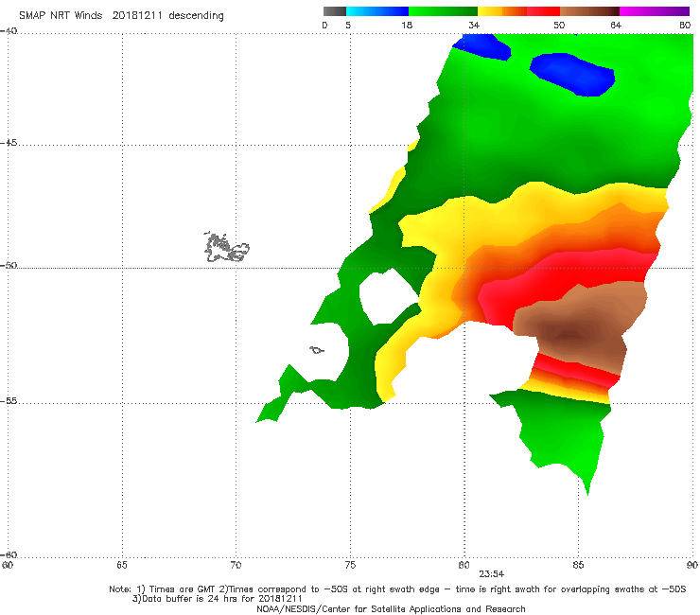Click the color bar label 34
700x615 pixels.
tap(474, 25)
